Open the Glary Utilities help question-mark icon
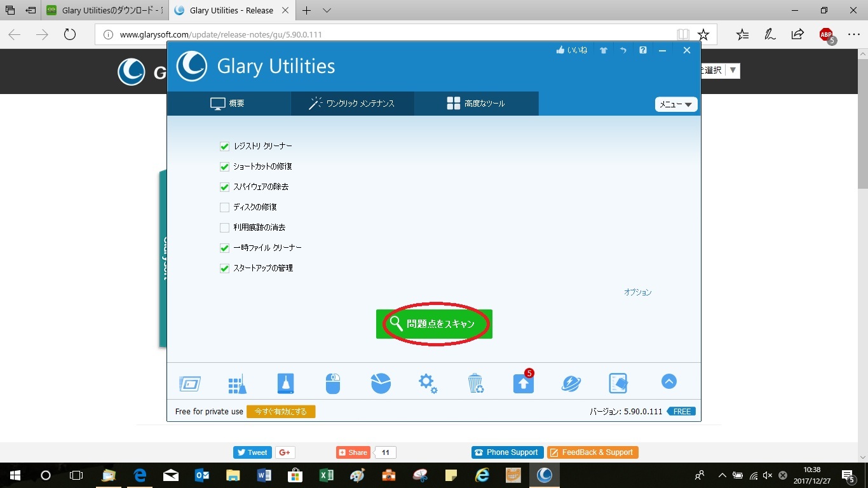Image resolution: width=868 pixels, height=488 pixels. [x=643, y=50]
